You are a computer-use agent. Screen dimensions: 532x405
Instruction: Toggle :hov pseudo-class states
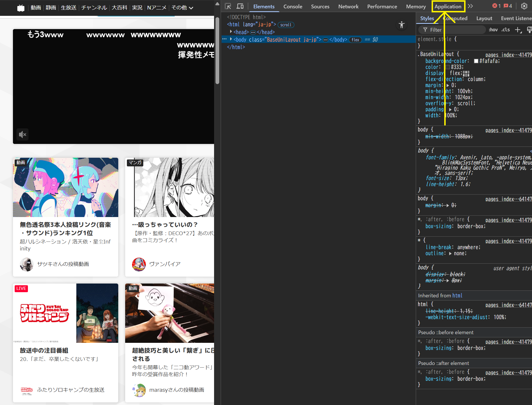click(x=493, y=30)
